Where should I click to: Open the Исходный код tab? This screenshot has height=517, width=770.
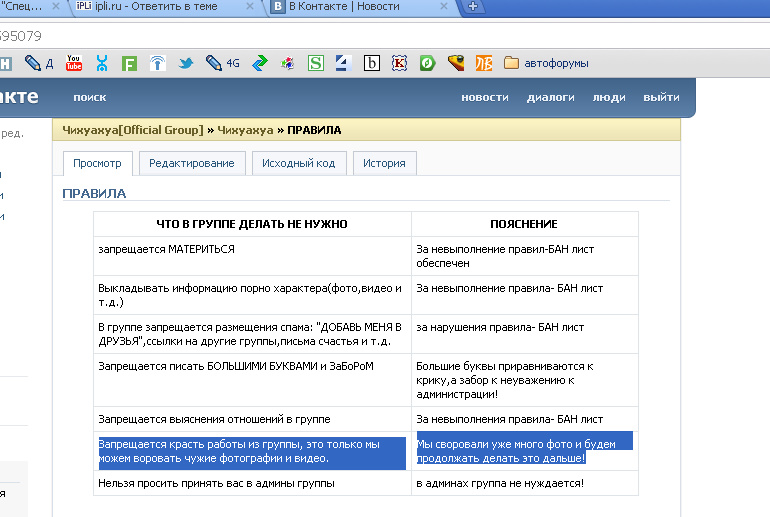point(299,163)
